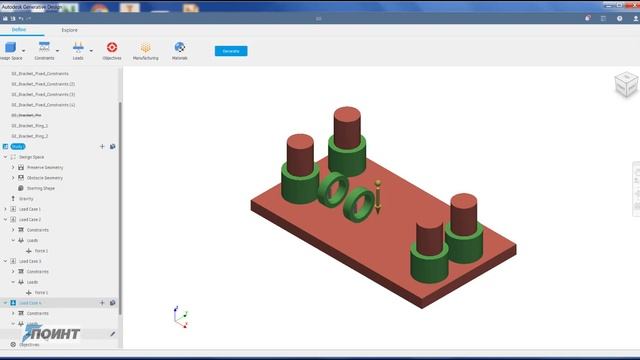Expand Constraints under Load Case 3

tap(13, 271)
